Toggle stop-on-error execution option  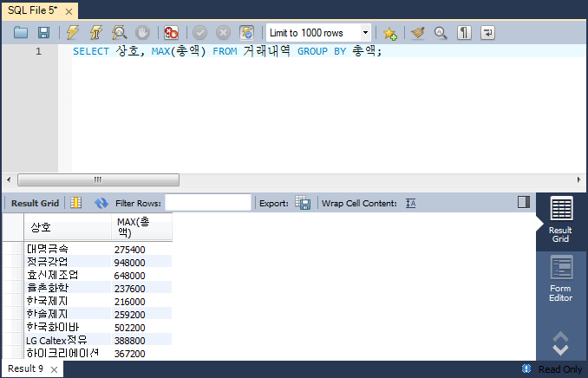[172, 33]
